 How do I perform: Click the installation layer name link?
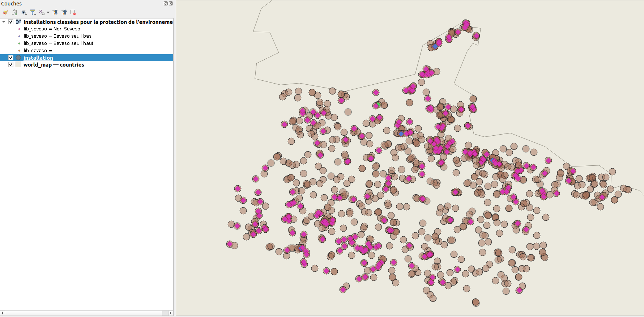tap(38, 58)
